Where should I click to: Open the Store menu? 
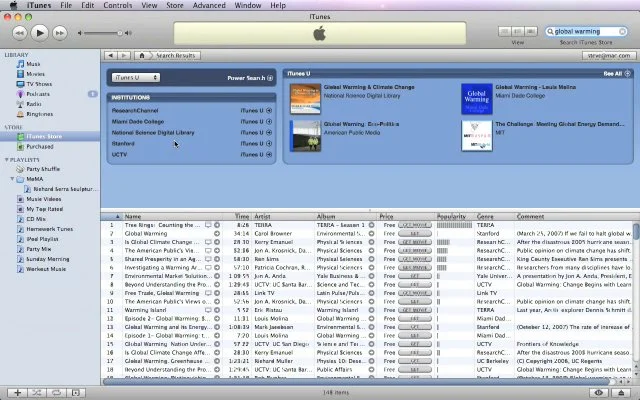pos(175,5)
